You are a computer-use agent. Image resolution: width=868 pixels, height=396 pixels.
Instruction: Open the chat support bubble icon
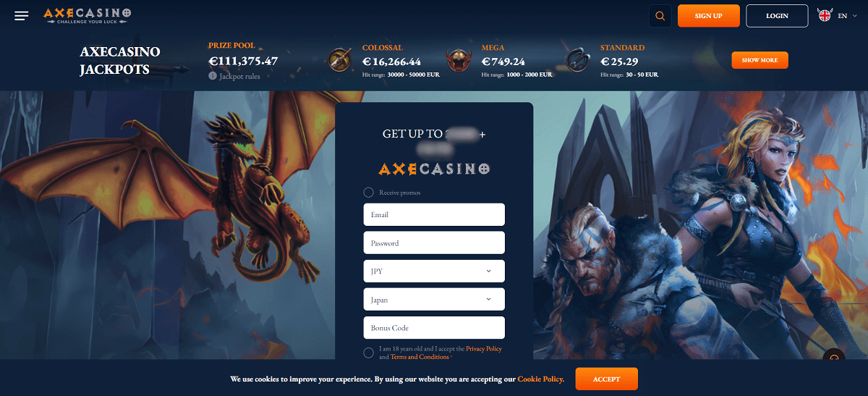tap(835, 359)
